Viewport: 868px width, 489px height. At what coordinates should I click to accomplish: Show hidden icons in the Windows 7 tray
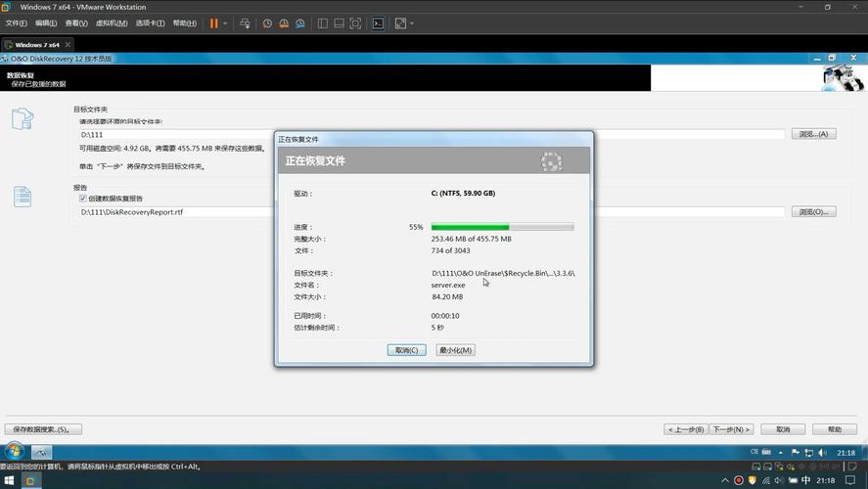(781, 453)
